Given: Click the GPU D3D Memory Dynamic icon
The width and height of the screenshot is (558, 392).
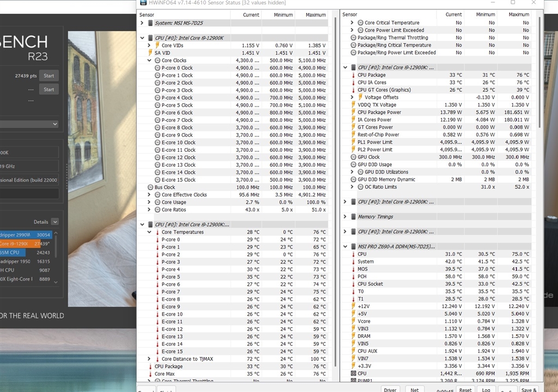Looking at the screenshot, I should point(353,179).
